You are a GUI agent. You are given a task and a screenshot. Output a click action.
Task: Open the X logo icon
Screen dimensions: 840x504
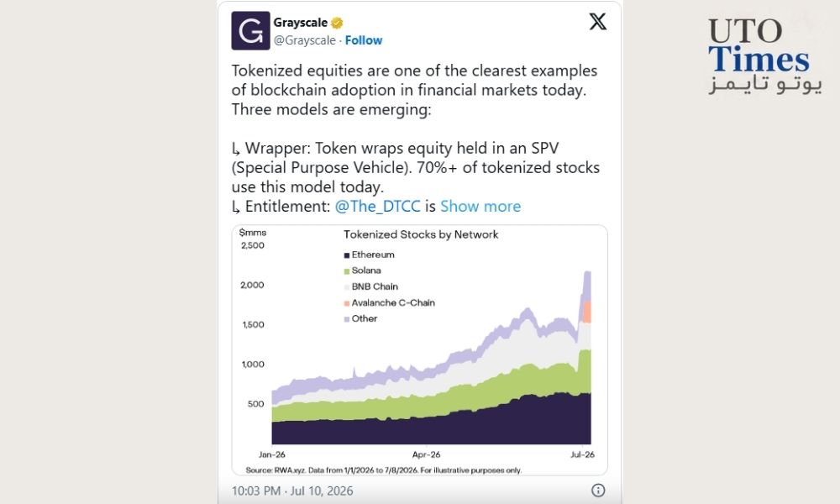click(598, 22)
